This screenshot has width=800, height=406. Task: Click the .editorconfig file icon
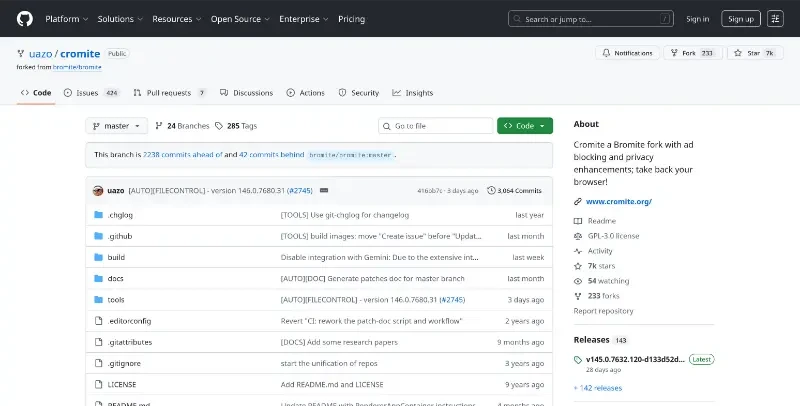click(x=98, y=320)
